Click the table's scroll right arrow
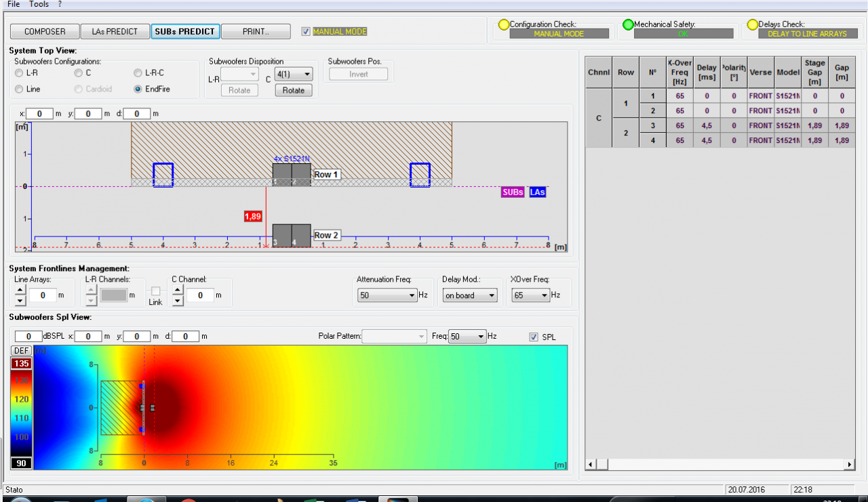Screen dimensions: 868x502 tap(850, 465)
